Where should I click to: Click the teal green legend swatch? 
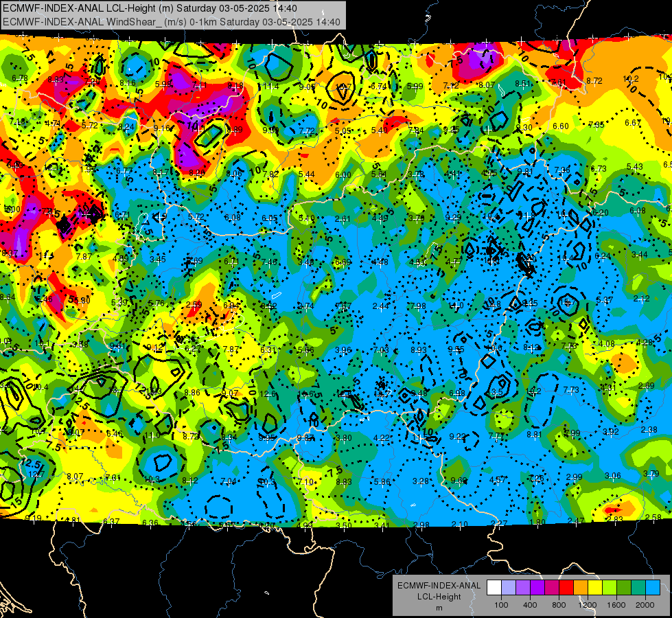pyautogui.click(x=638, y=588)
